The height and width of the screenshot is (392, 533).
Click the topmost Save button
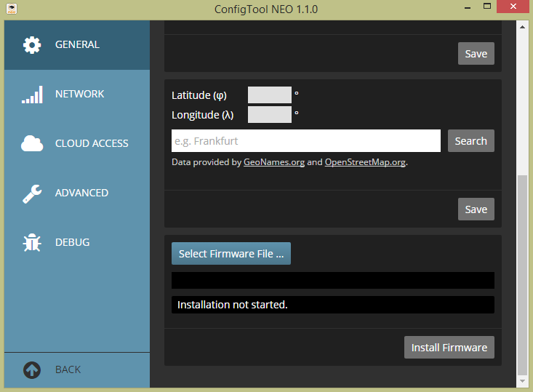[476, 54]
